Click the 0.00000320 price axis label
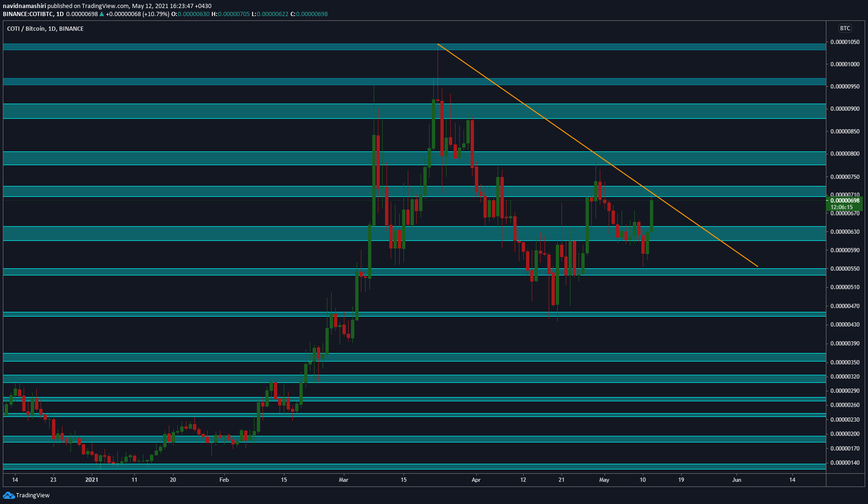This screenshot has width=868, height=504. pyautogui.click(x=845, y=377)
